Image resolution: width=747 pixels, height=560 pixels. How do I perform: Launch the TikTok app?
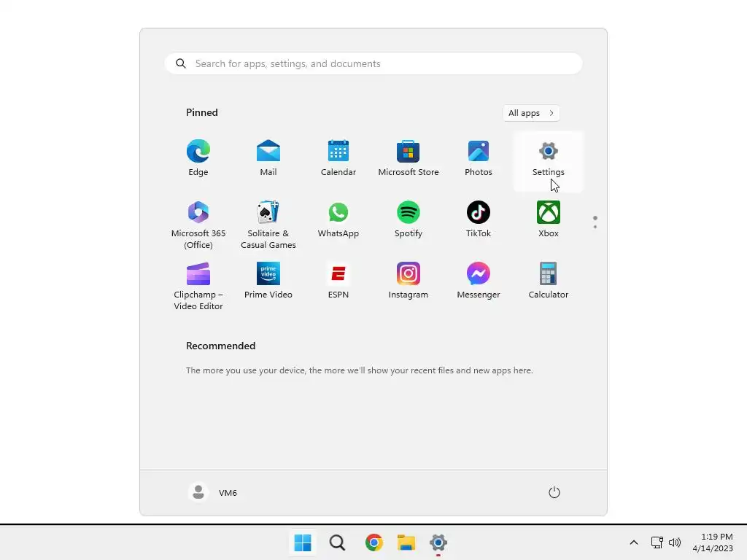point(479,220)
